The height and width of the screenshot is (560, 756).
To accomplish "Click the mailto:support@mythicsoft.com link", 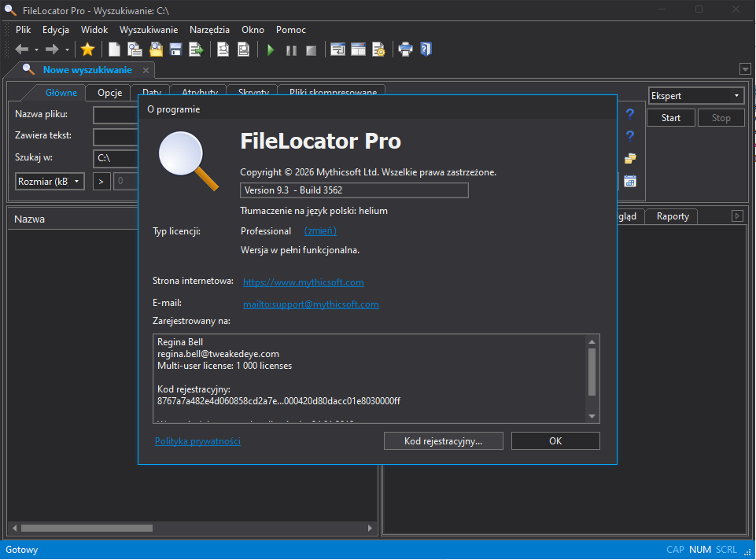I will coord(311,304).
